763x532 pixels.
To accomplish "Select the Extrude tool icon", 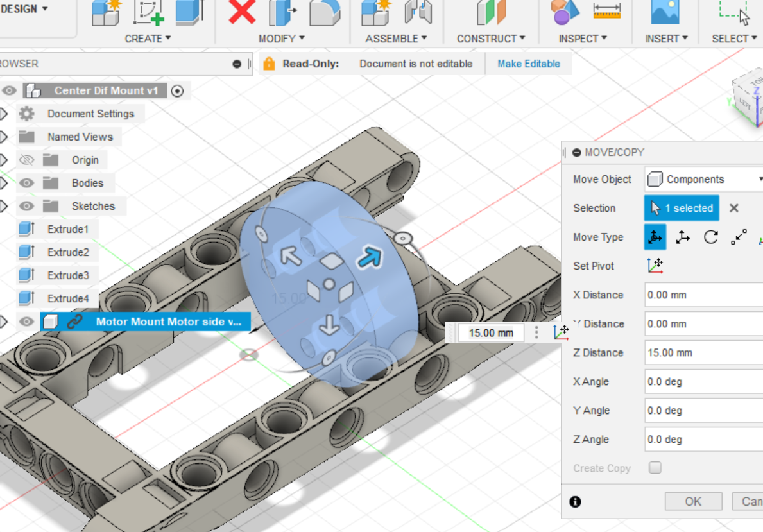I will click(189, 12).
